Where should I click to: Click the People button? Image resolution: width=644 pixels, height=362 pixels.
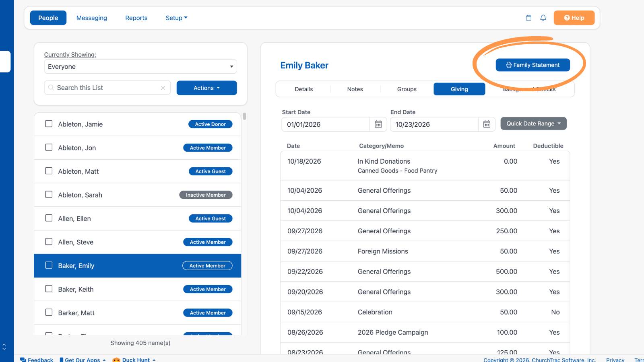click(x=48, y=18)
